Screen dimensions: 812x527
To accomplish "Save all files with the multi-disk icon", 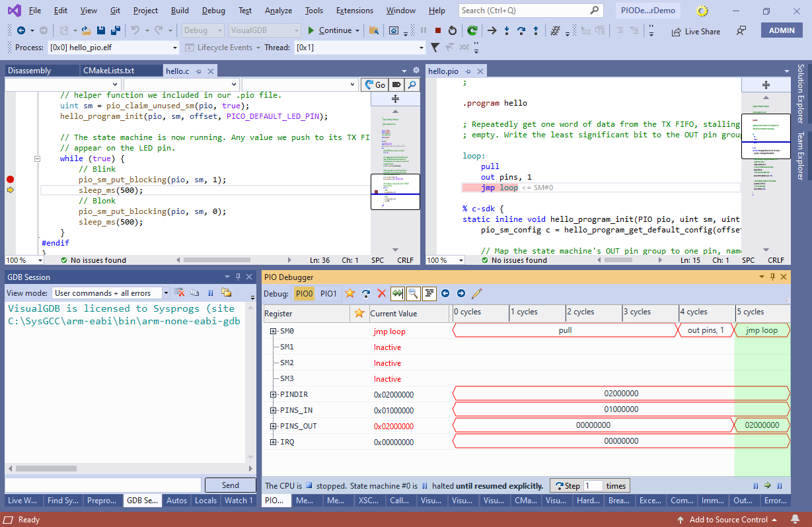I will [x=115, y=30].
